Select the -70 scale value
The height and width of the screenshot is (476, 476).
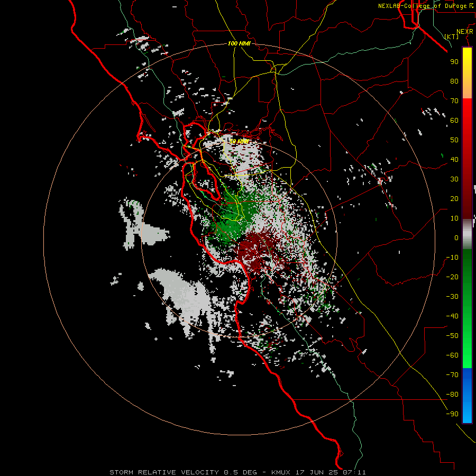(452, 375)
